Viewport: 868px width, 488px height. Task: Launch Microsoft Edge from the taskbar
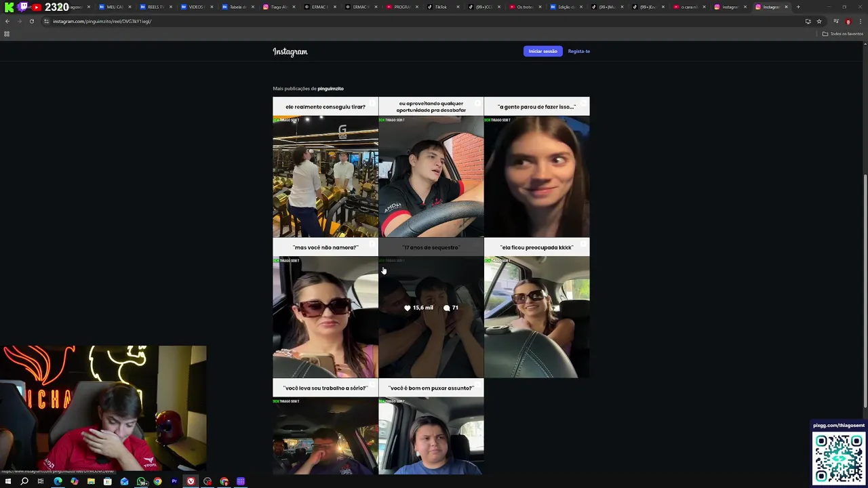coord(58,481)
